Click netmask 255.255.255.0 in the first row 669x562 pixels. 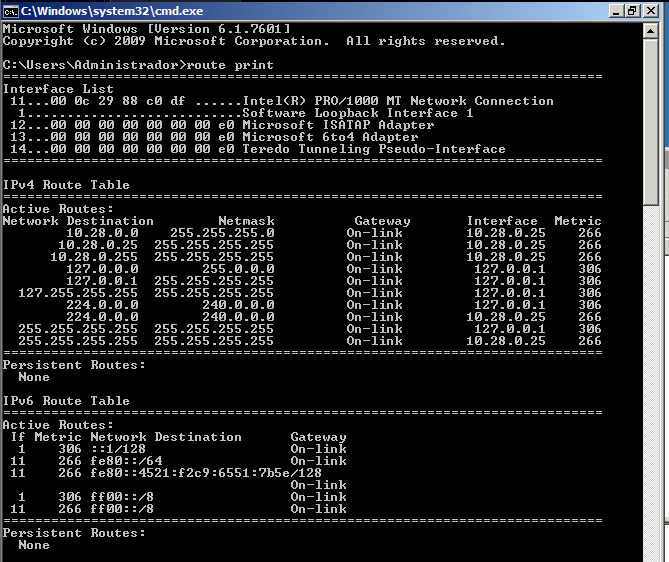coord(222,233)
